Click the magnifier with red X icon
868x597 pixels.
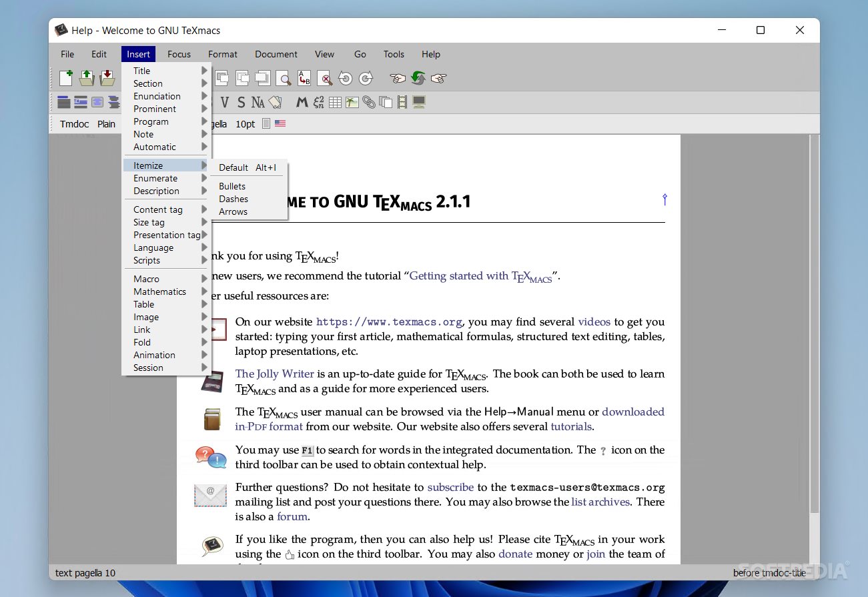click(325, 78)
